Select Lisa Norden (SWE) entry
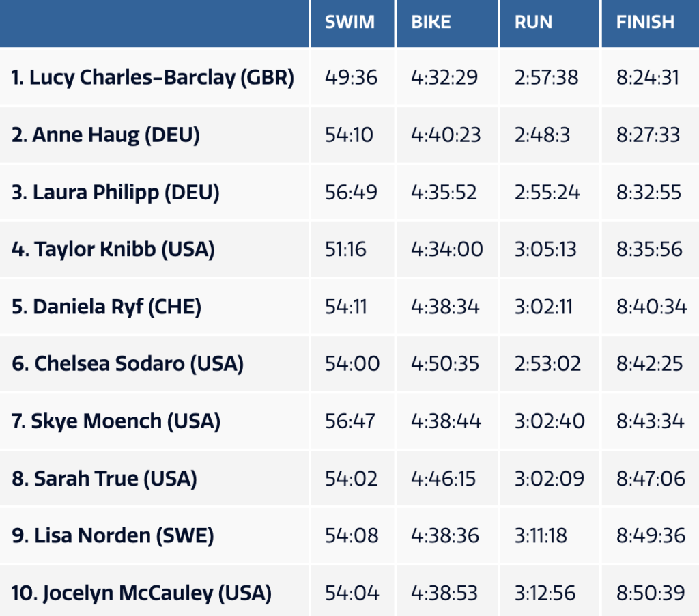 [113, 535]
